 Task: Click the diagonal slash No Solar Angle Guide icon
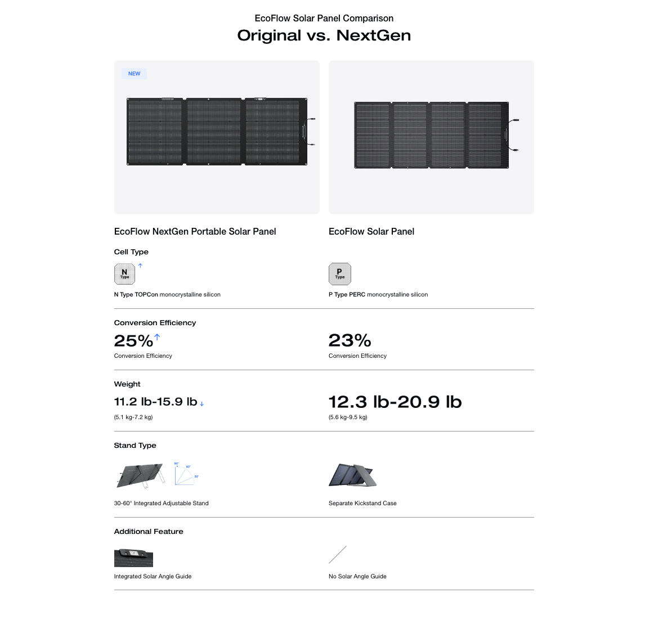click(338, 554)
